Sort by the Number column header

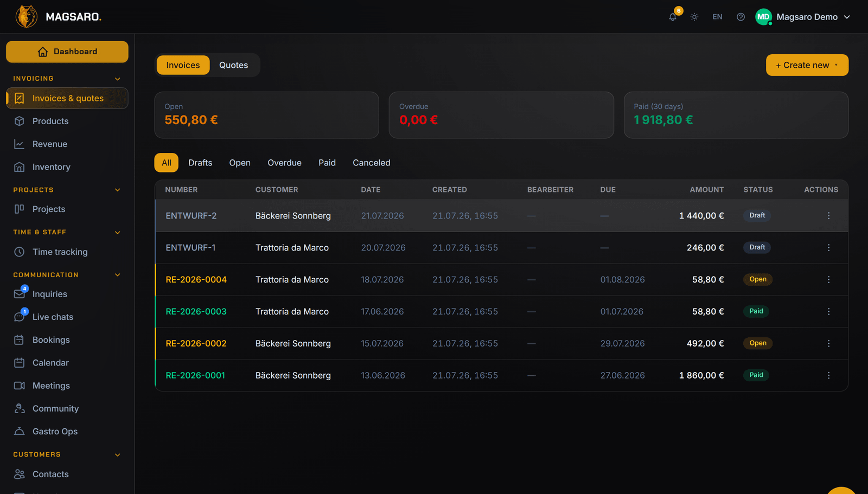(181, 190)
